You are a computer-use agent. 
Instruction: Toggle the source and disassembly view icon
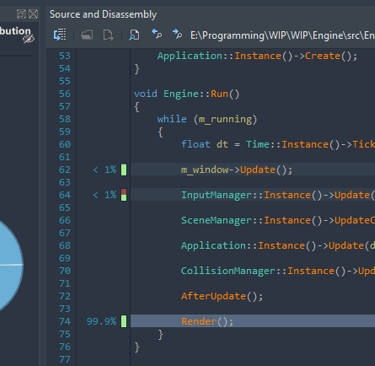(60, 35)
